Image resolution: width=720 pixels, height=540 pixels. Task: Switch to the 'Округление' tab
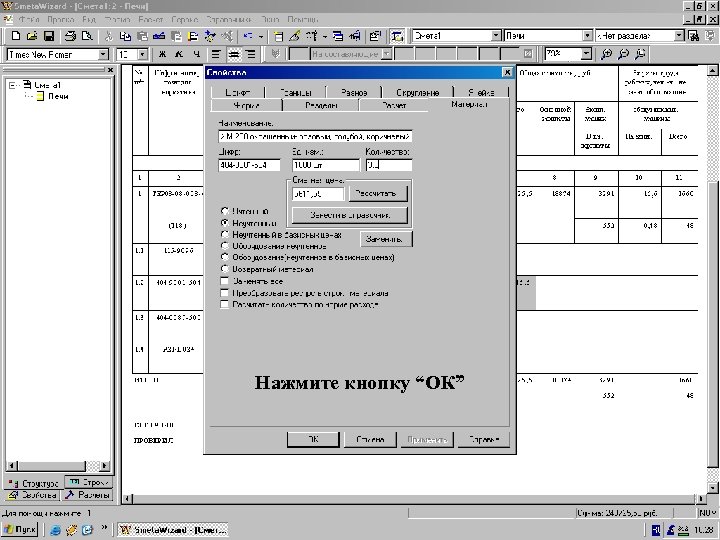(417, 91)
